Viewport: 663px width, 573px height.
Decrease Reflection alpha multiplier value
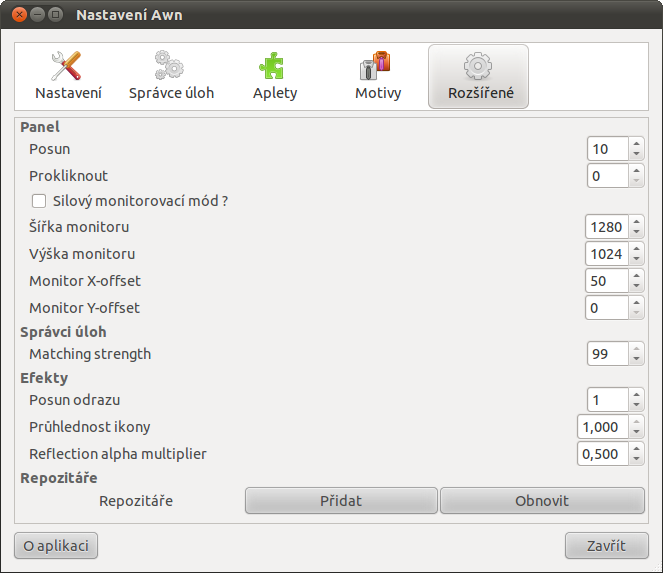pyautogui.click(x=636, y=459)
